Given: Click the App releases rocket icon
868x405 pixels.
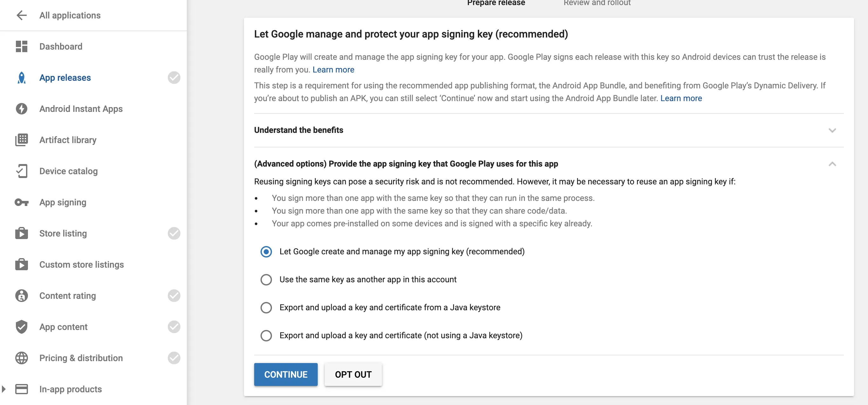Looking at the screenshot, I should coord(22,78).
